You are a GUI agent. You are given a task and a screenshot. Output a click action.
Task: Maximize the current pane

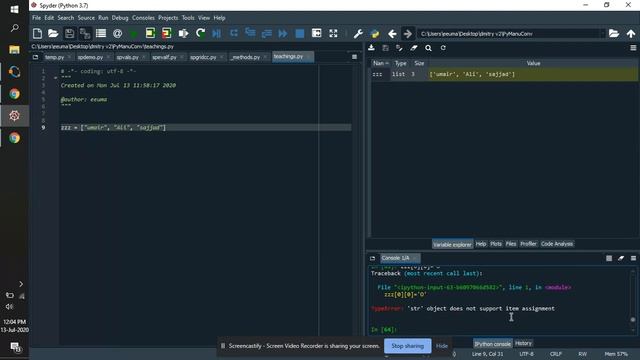(316, 33)
